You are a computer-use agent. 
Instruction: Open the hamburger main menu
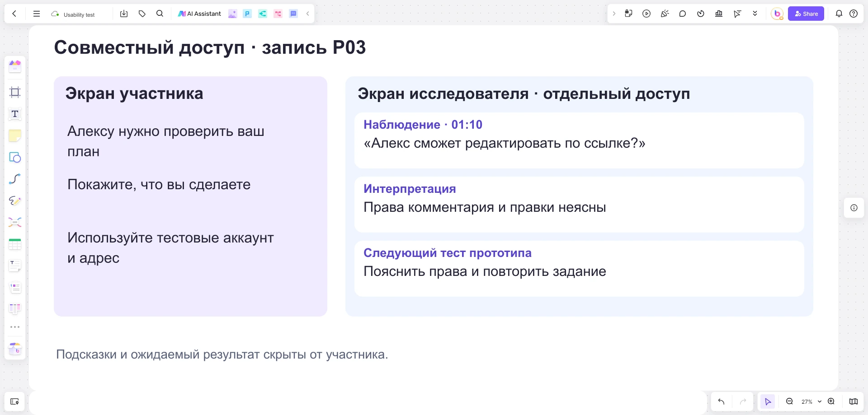click(37, 14)
